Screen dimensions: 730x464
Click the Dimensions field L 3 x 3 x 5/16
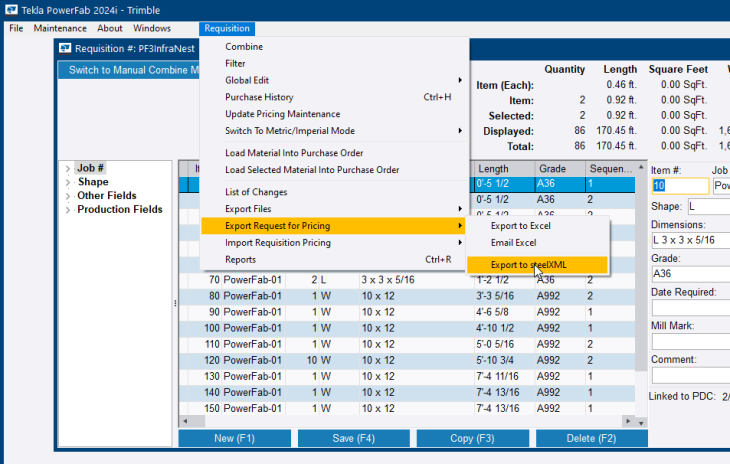pos(691,240)
